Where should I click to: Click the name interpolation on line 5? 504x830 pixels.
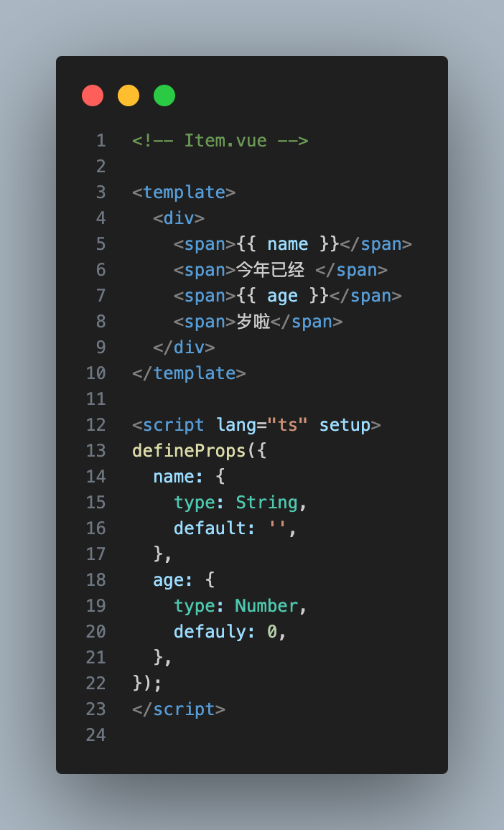[288, 244]
